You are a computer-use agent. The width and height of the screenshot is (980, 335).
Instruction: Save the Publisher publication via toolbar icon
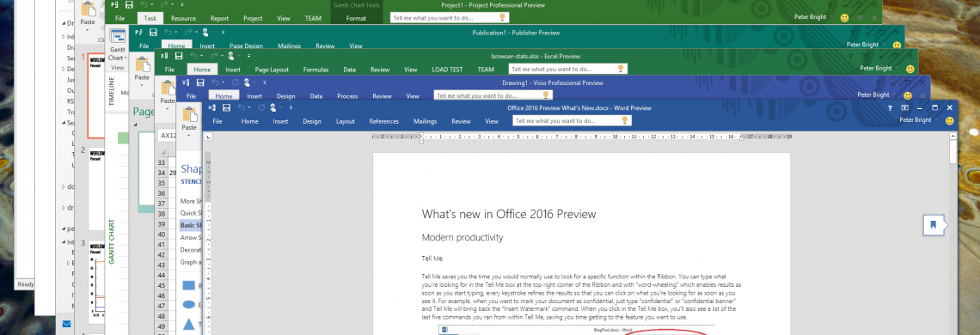tap(153, 32)
